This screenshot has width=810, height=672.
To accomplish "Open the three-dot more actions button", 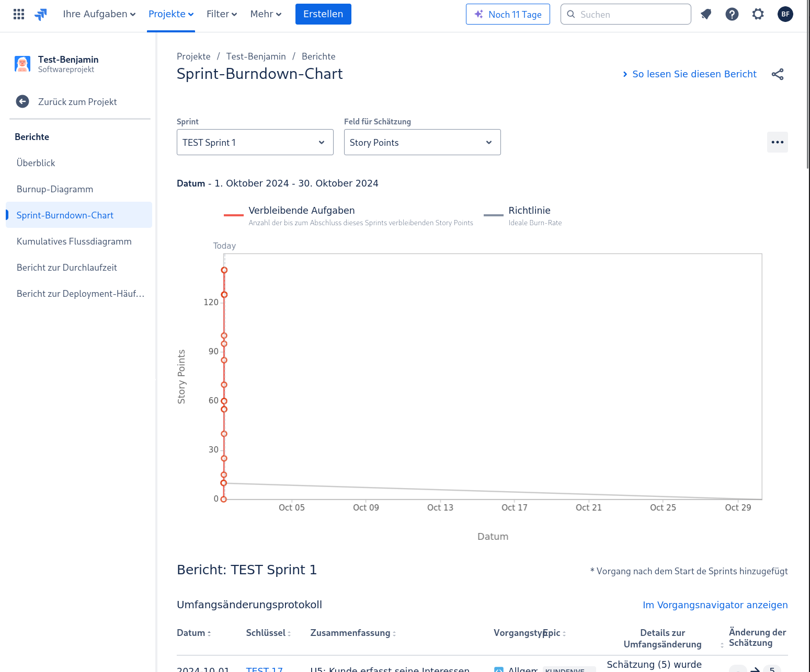I will (778, 142).
